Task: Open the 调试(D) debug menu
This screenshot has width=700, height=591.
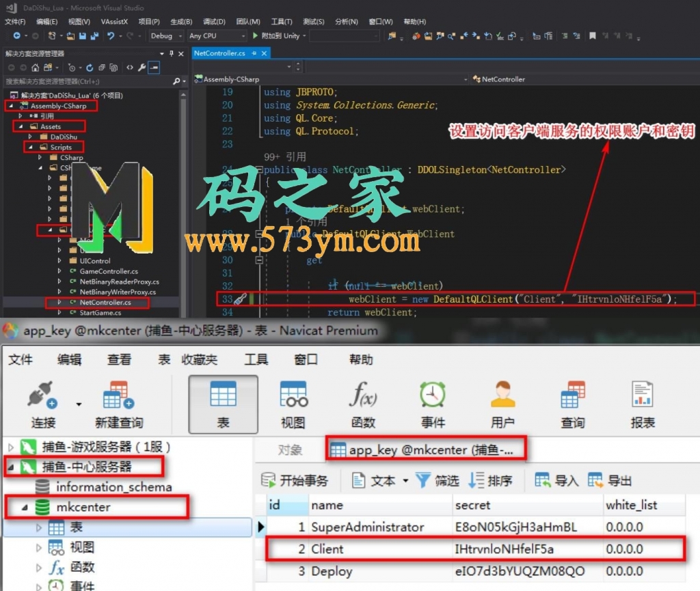Action: [x=214, y=21]
